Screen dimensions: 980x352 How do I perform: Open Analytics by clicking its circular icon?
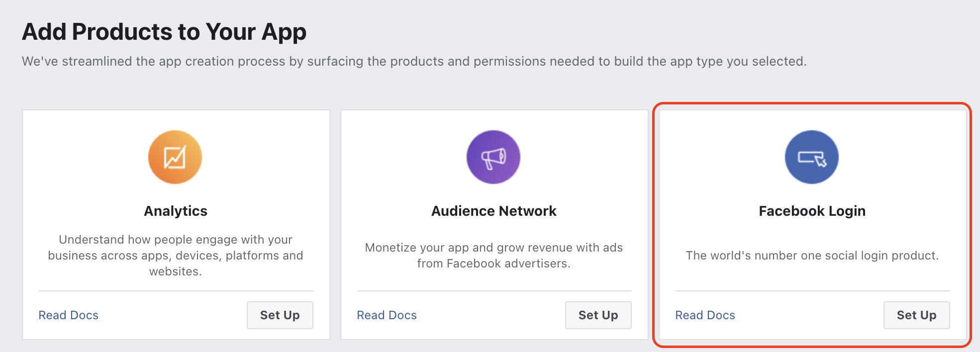click(x=175, y=157)
